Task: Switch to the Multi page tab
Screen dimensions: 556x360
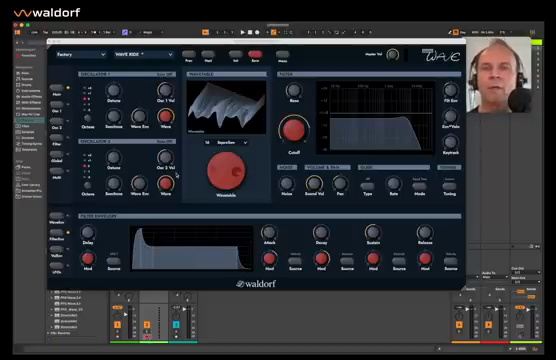Action: pyautogui.click(x=57, y=171)
